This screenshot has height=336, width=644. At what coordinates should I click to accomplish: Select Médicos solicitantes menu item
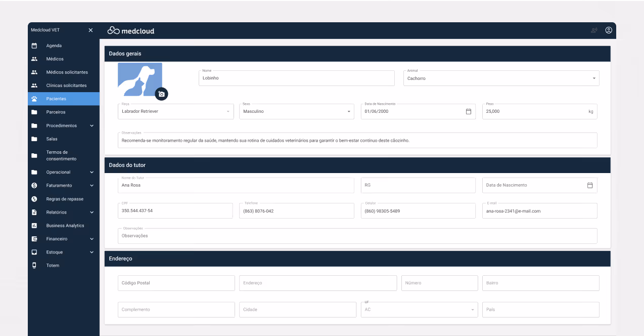(x=64, y=72)
